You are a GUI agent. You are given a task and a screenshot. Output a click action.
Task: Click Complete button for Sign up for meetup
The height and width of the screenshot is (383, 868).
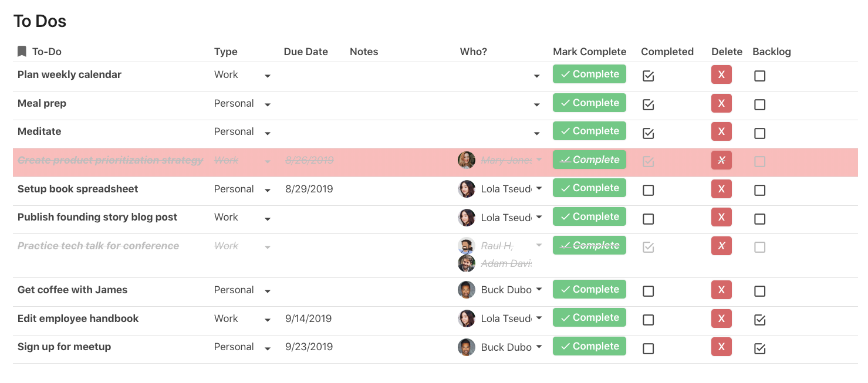[x=589, y=346]
